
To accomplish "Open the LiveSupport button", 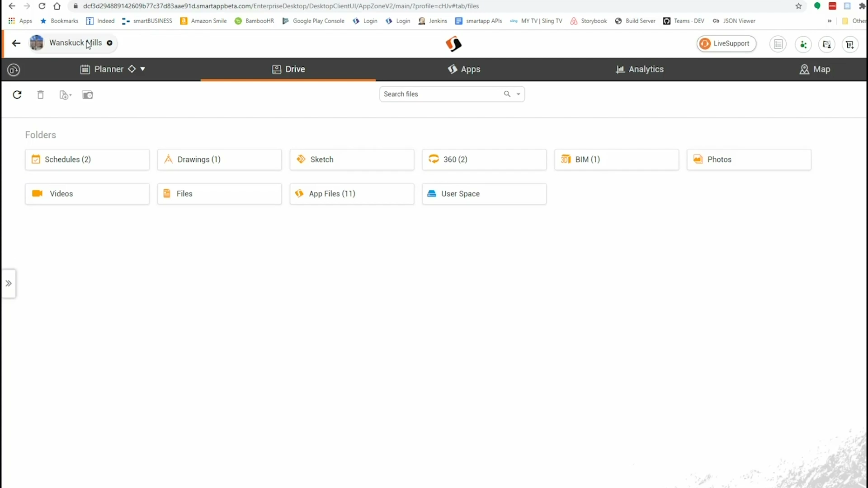I will 726,44.
